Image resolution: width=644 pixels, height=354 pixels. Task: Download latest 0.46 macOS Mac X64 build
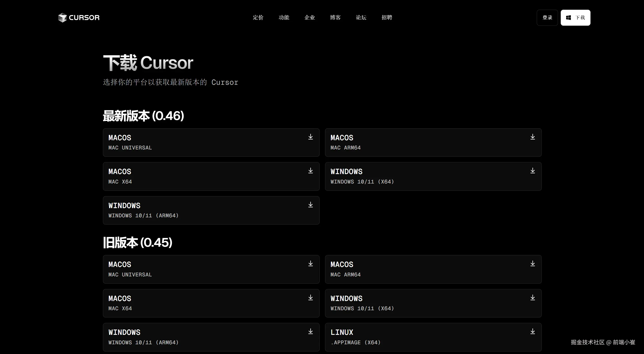(211, 177)
